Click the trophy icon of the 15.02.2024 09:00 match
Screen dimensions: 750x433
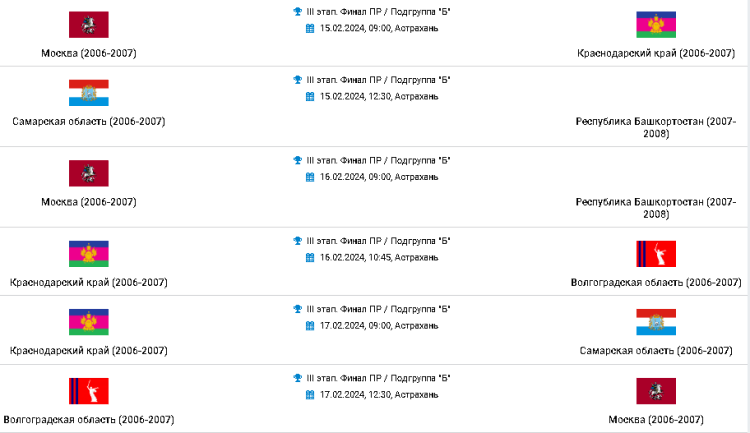[x=297, y=12]
